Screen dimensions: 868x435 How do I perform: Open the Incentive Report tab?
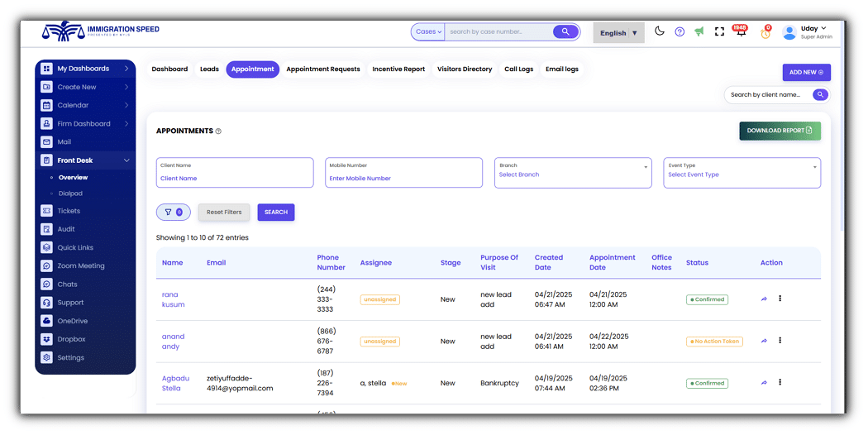[x=398, y=69]
